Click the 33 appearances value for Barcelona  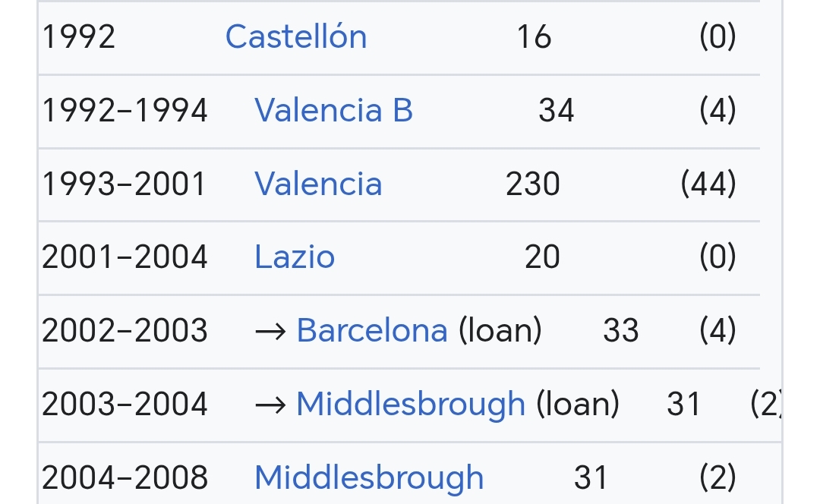click(621, 330)
